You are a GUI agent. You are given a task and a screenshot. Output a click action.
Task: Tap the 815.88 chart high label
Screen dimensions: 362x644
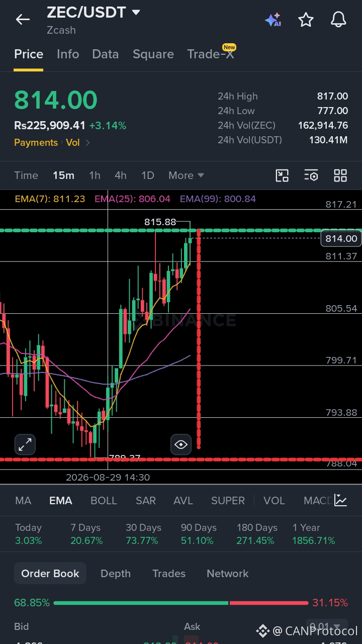(x=160, y=222)
